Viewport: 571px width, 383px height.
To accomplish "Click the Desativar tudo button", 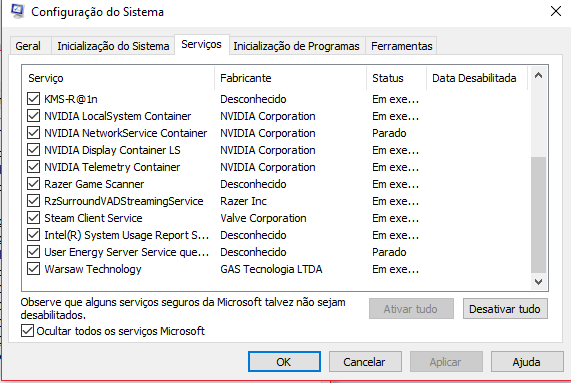I will pos(505,309).
